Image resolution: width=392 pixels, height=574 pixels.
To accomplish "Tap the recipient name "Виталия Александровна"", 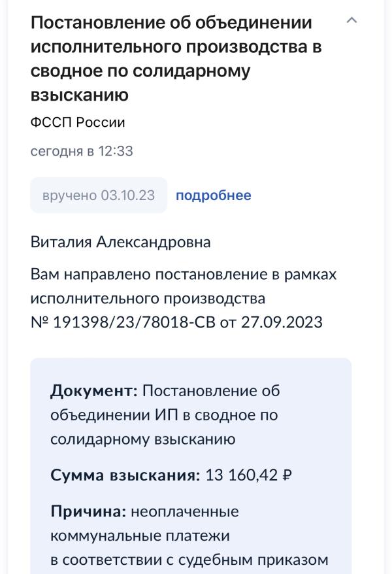I will [x=121, y=242].
